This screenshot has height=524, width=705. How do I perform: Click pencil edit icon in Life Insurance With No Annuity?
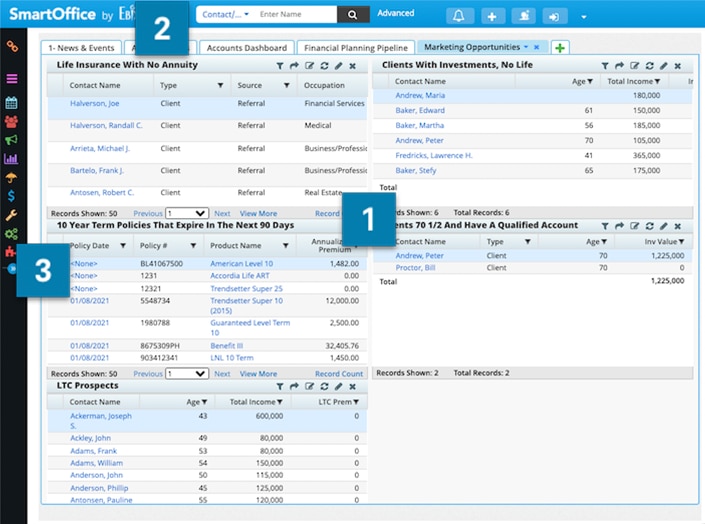pos(339,66)
